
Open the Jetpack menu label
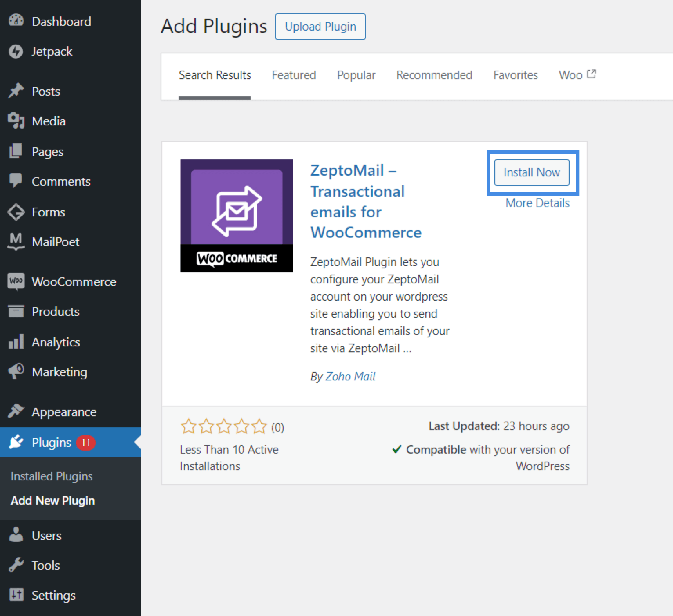(x=52, y=51)
